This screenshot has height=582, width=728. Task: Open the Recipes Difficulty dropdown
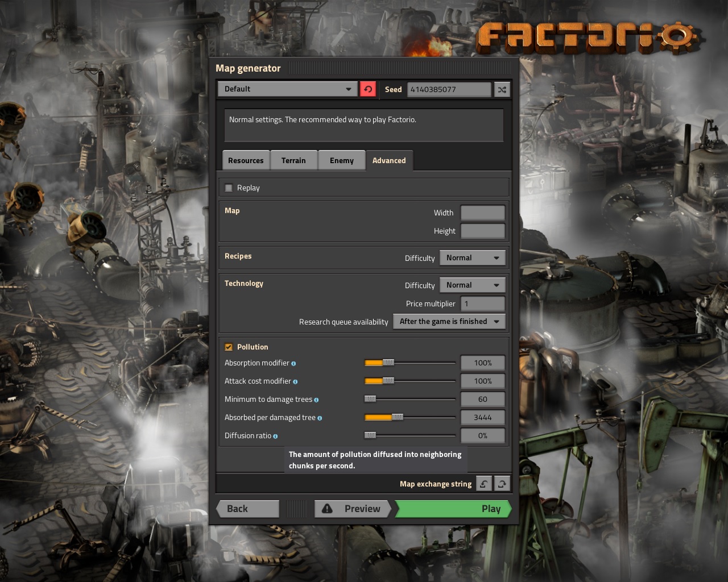tap(472, 258)
